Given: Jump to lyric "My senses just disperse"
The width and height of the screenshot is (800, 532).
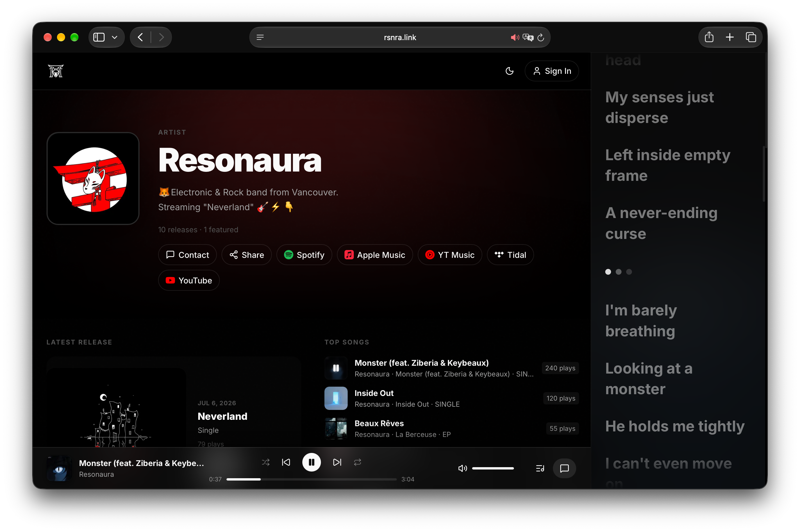Looking at the screenshot, I should click(659, 107).
